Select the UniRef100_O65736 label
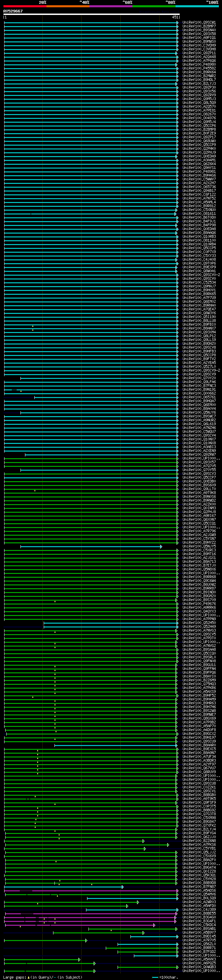 coord(199,187)
